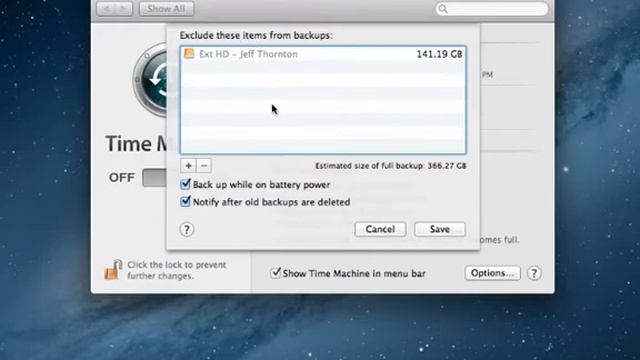Click the Time Machine clock icon
640x360 pixels.
[151, 80]
